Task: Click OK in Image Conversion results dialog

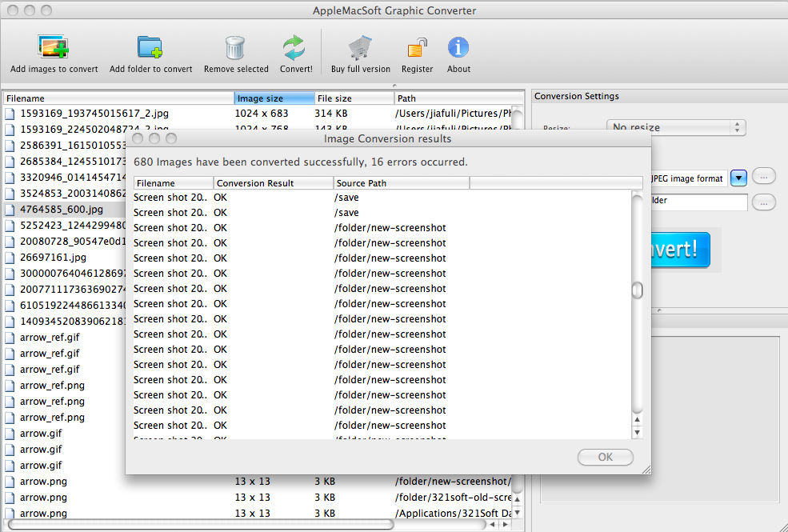Action: tap(605, 457)
